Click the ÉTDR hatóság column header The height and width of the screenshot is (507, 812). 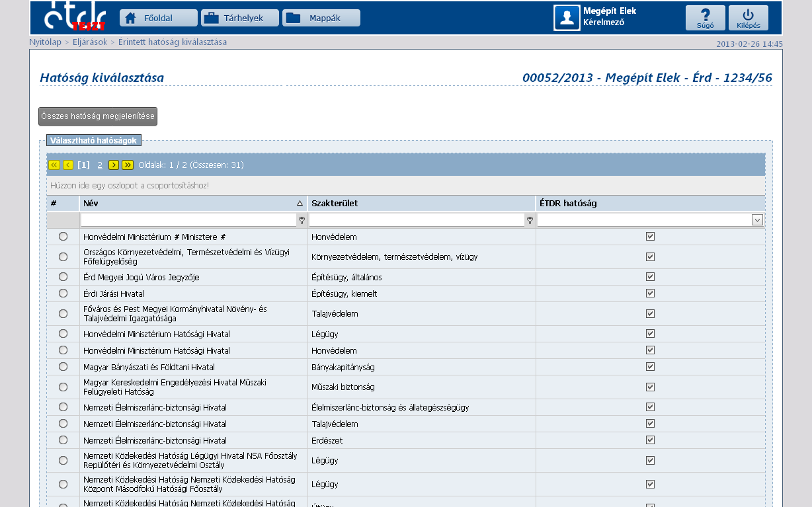(651, 204)
